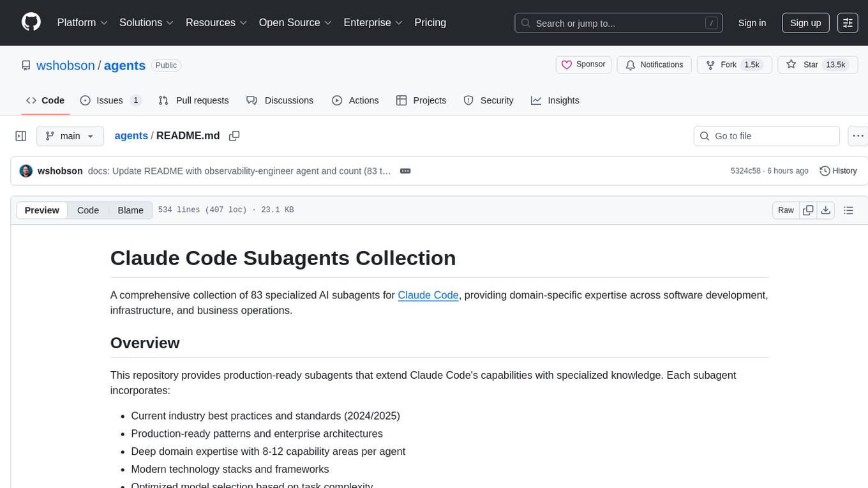Download the raw file
Screen dimensions: 868x488
[826, 210]
